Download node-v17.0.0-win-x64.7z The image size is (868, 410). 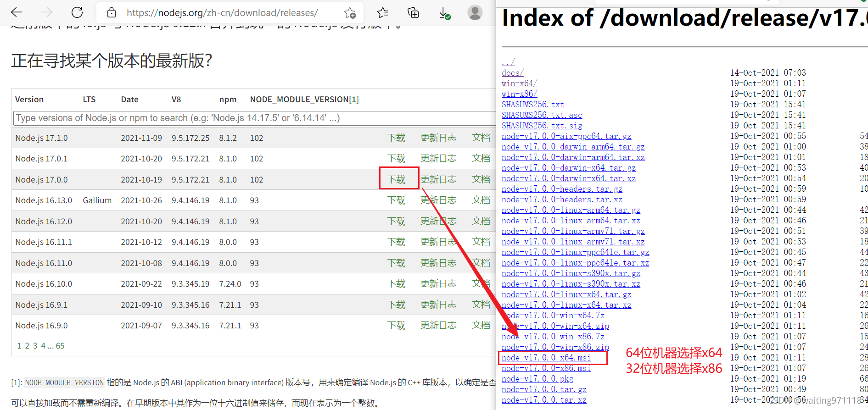click(x=553, y=315)
